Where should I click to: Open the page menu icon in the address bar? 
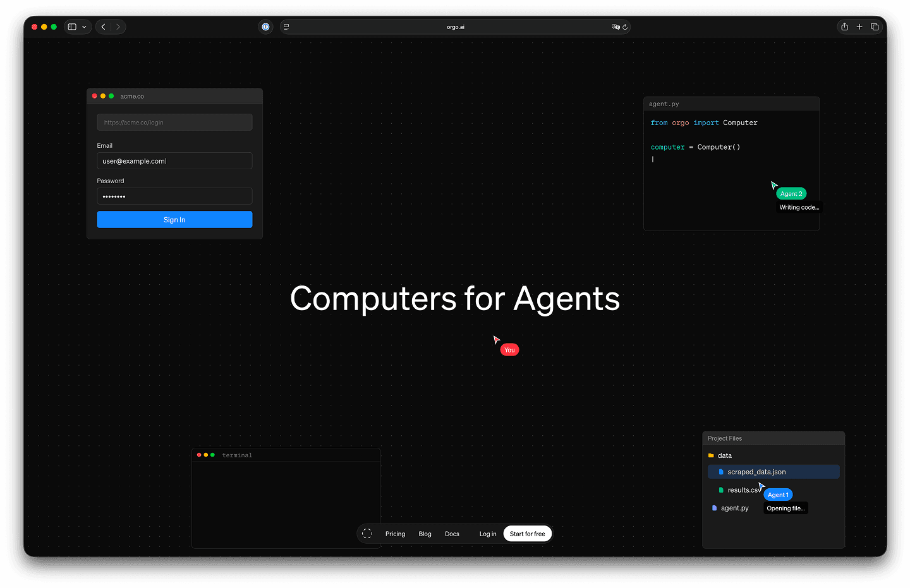tap(286, 27)
